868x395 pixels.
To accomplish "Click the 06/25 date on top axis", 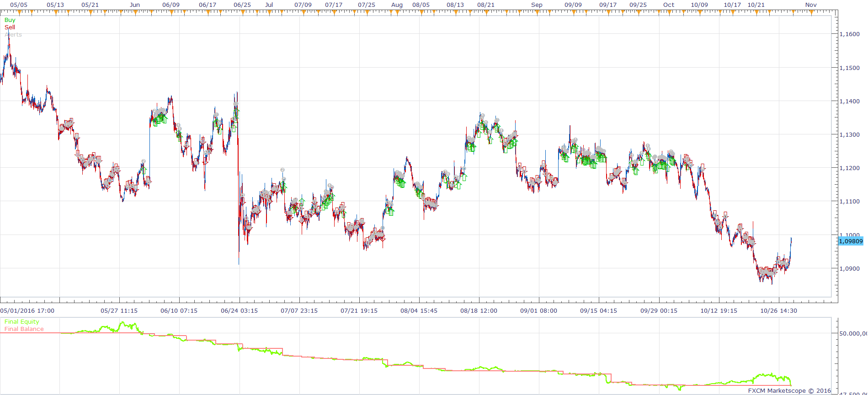I will [x=242, y=5].
